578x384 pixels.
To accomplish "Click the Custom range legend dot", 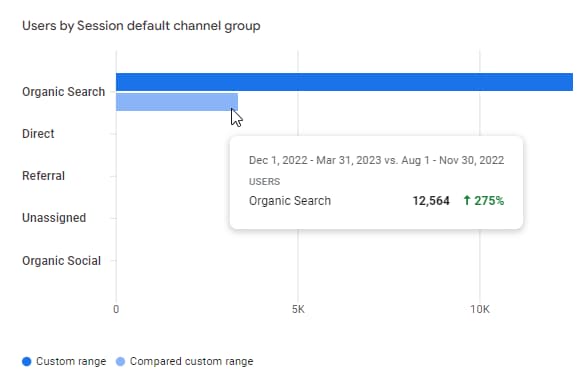I will (27, 362).
